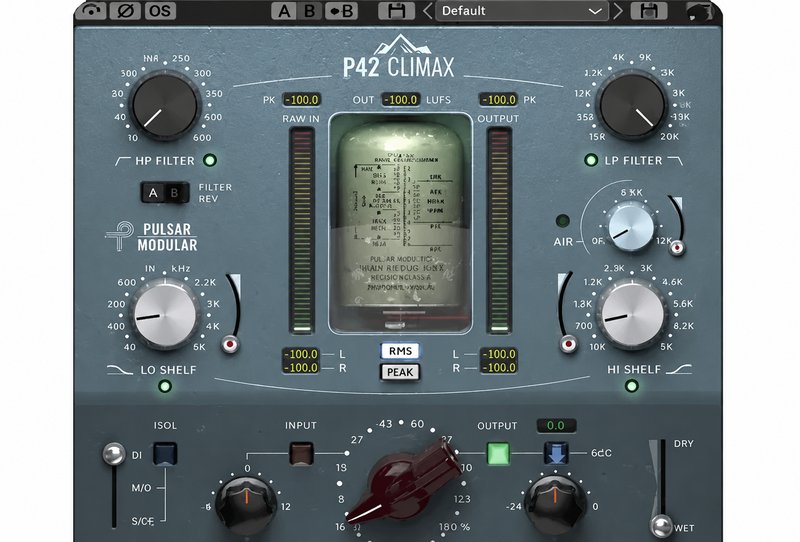
Task: Toggle the HP FILTER green LED
Action: (210, 160)
